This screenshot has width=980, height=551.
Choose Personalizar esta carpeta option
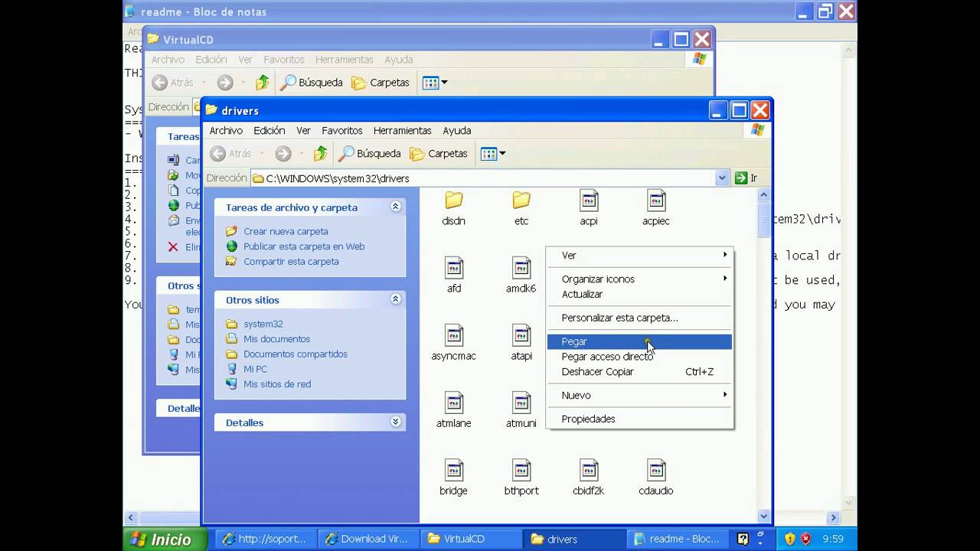tap(640, 318)
